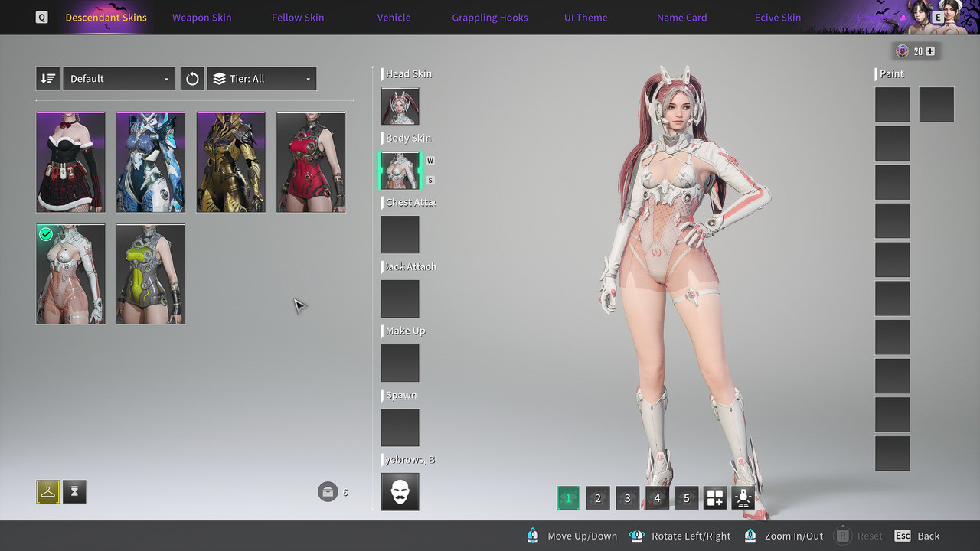The height and width of the screenshot is (551, 980).
Task: Select the red bodysuit skin
Action: coord(311,162)
